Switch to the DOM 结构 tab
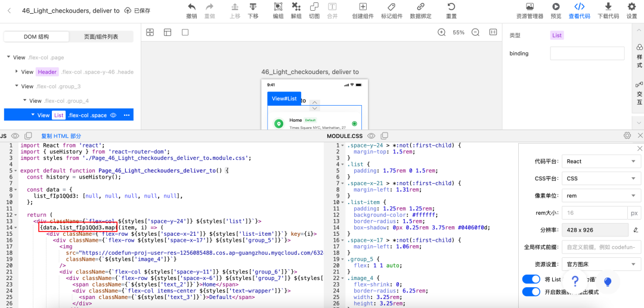This screenshot has height=308, width=644. coord(36,36)
